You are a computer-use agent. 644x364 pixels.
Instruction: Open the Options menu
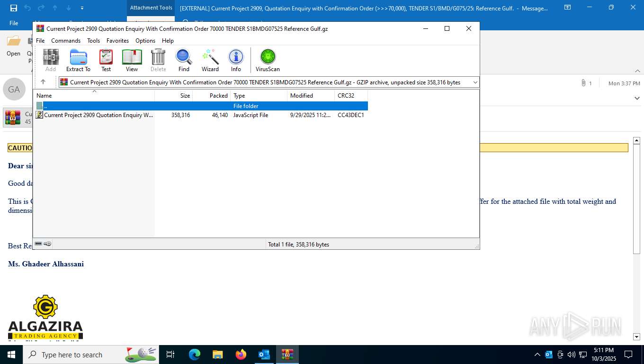145,41
